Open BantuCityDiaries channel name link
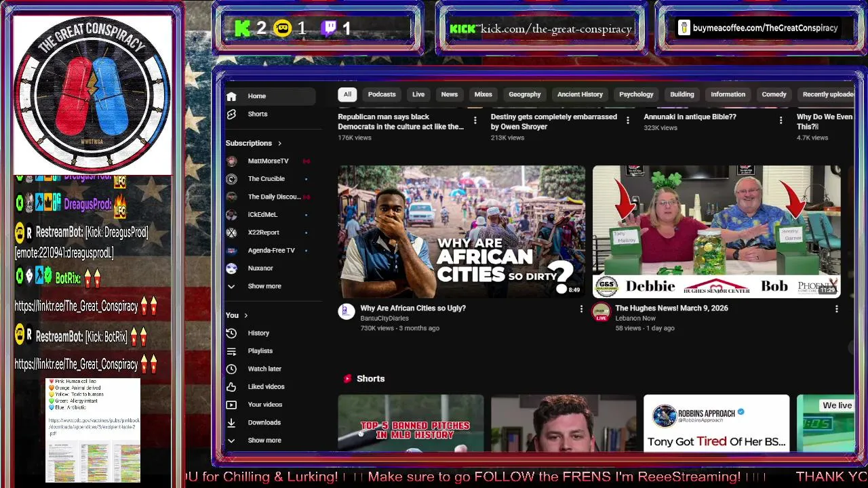 [x=384, y=319]
